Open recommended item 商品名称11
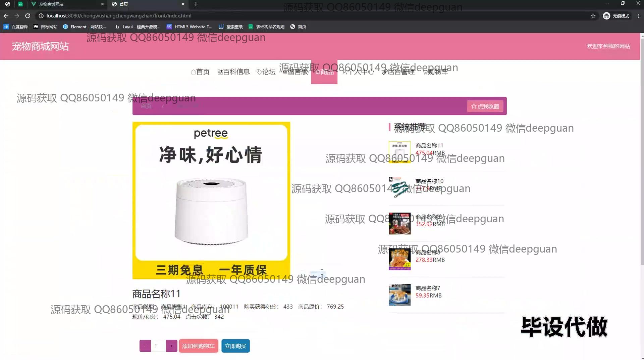The image size is (644, 360). 429,145
